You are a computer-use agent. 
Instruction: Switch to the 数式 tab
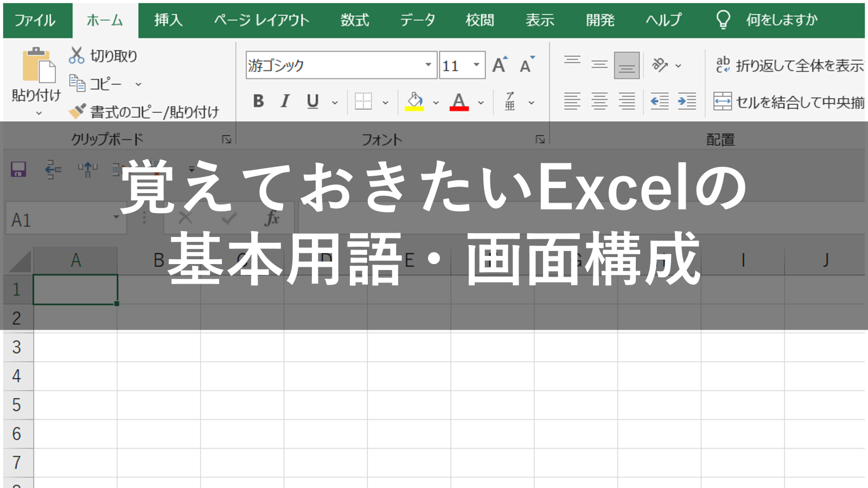[x=355, y=20]
